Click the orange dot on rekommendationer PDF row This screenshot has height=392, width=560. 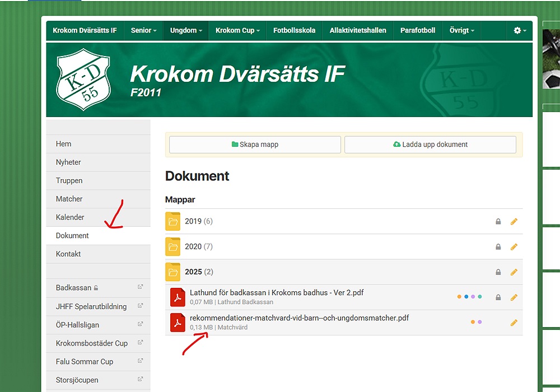coord(473,322)
